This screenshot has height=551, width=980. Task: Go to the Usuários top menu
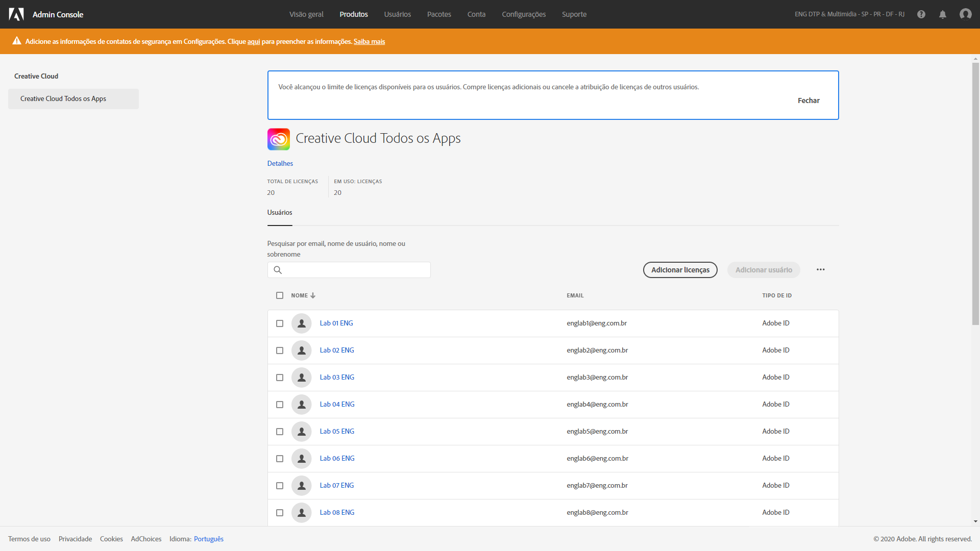[398, 14]
